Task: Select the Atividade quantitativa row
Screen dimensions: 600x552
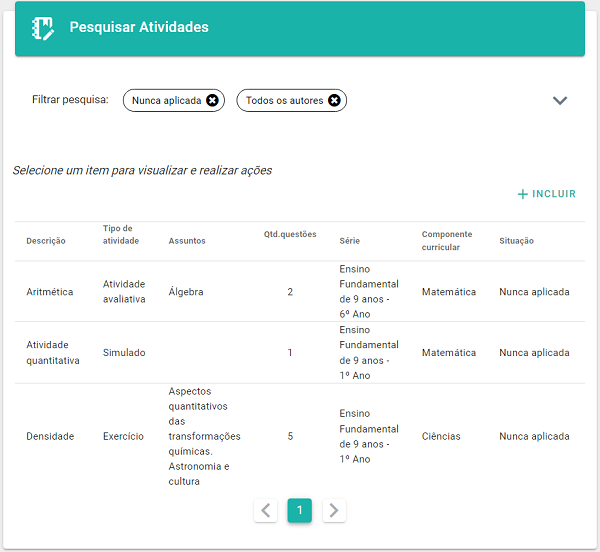Action: pos(300,353)
